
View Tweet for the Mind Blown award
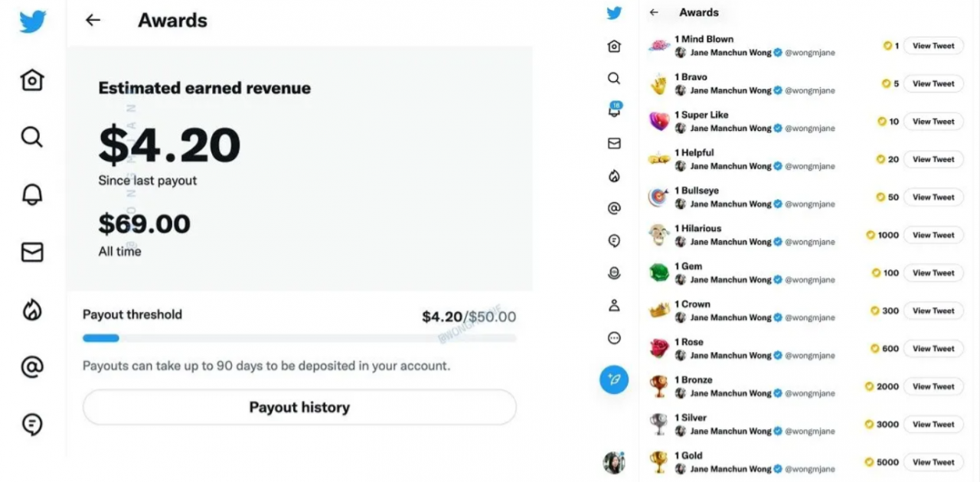[933, 46]
